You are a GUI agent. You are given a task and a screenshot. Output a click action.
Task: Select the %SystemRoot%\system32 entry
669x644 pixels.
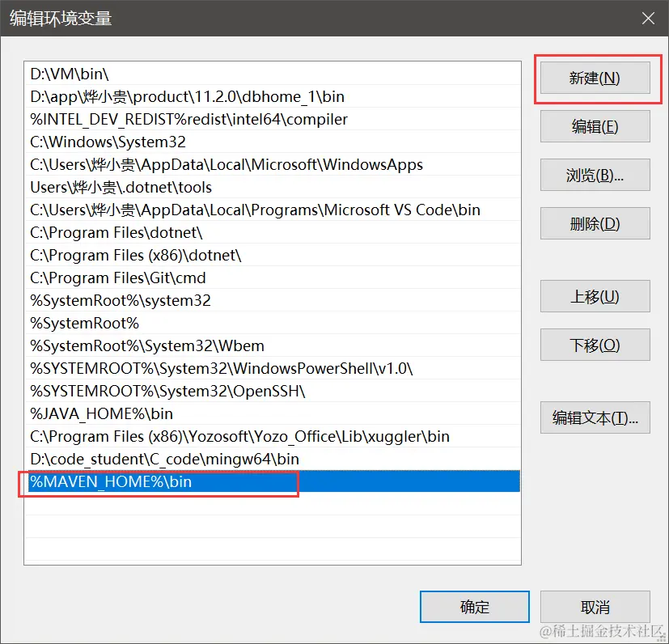point(273,300)
